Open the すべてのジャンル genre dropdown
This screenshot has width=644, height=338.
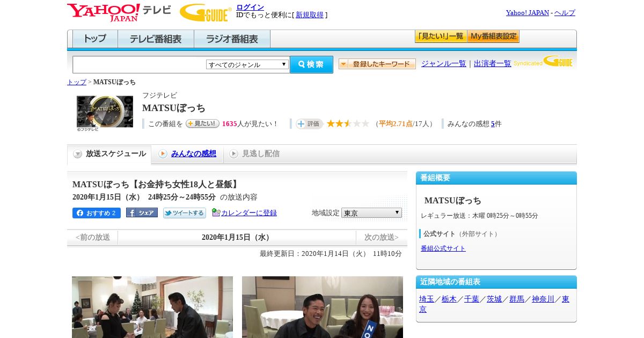coord(247,64)
